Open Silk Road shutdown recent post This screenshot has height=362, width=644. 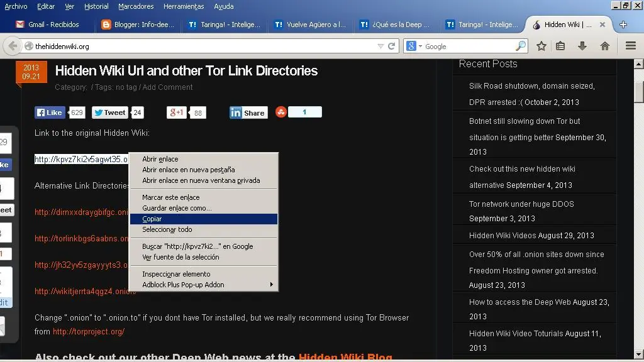532,94
